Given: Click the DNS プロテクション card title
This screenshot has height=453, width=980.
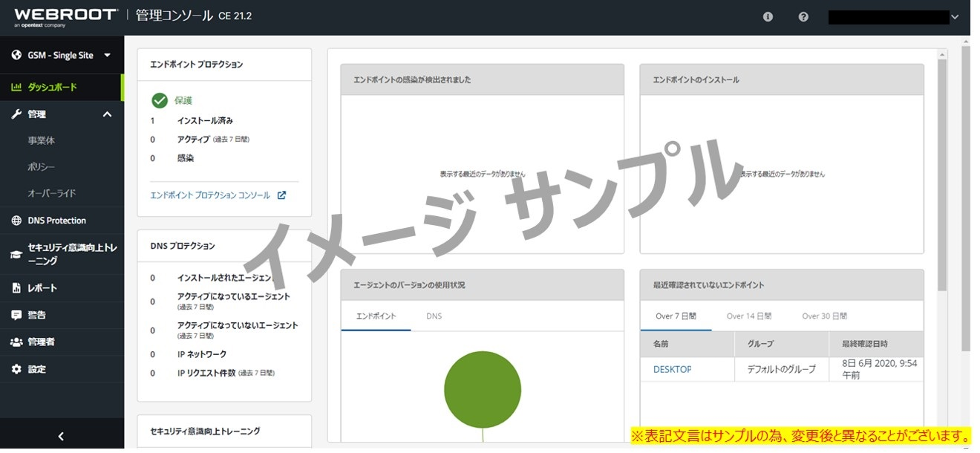Looking at the screenshot, I should pyautogui.click(x=183, y=246).
